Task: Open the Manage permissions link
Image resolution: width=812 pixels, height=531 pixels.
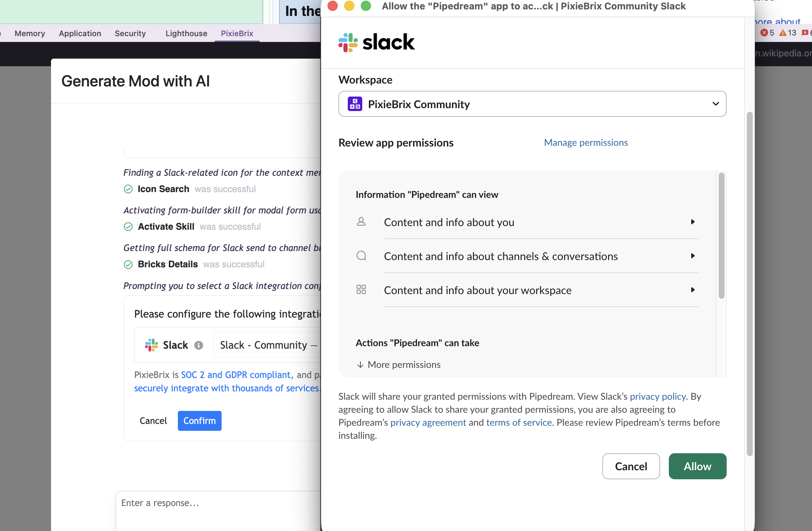Action: pyautogui.click(x=586, y=143)
